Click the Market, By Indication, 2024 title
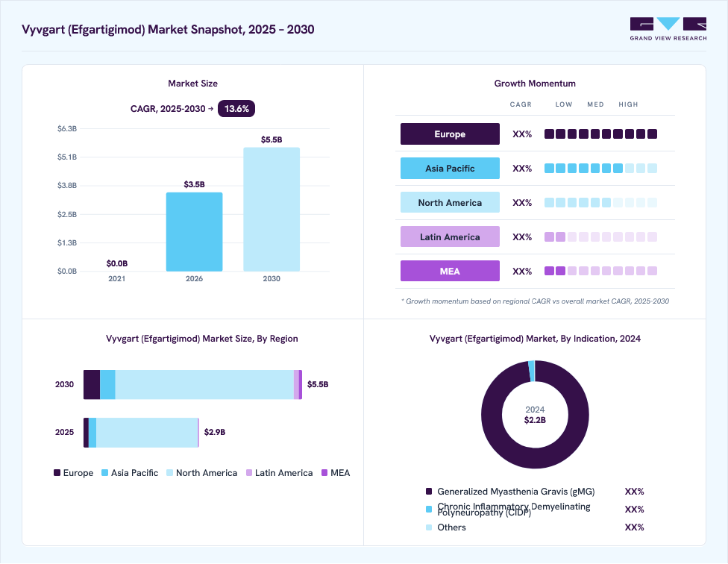Viewport: 728px width, 564px height. [x=535, y=339]
